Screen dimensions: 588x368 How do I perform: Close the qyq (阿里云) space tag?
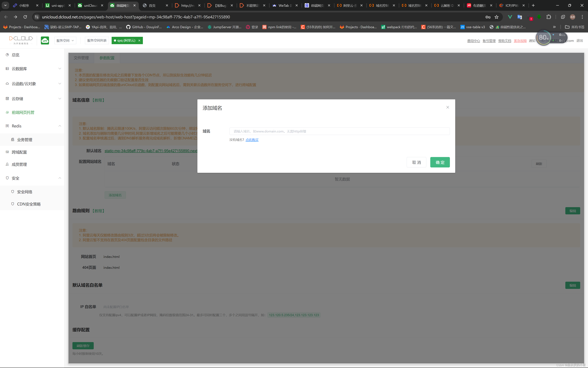[x=139, y=41]
